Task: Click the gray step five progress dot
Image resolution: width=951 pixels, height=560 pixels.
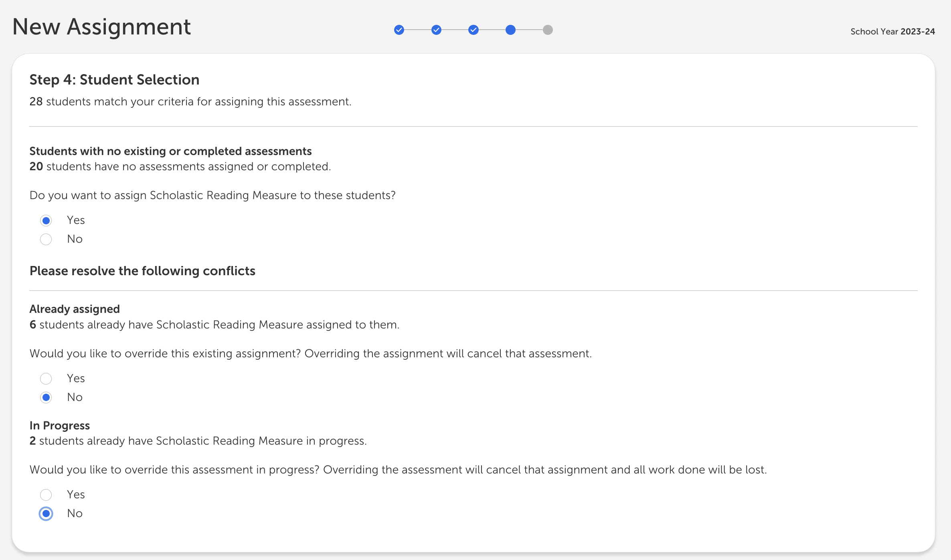Action: coord(548,30)
